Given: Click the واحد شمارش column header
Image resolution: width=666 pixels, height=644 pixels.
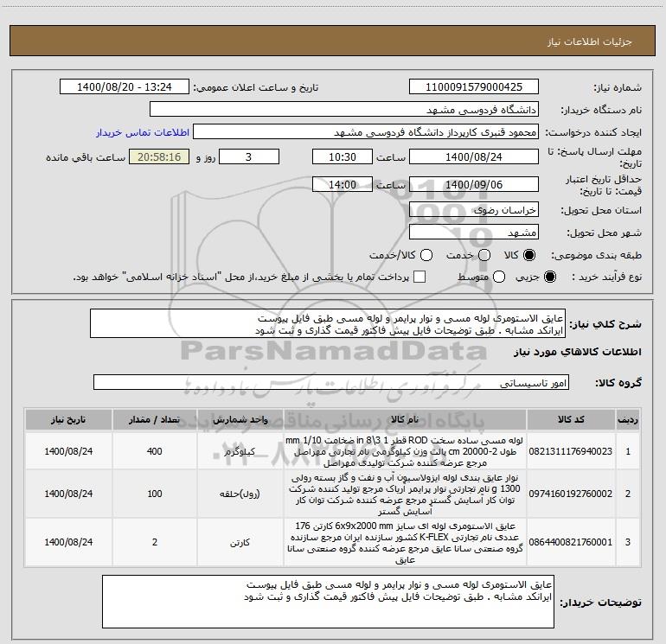Looking at the screenshot, I should 240,419.
